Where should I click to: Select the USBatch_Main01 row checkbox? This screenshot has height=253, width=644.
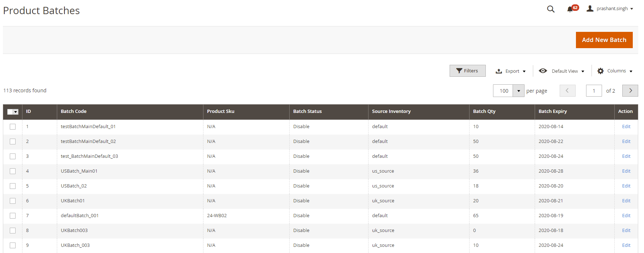pyautogui.click(x=13, y=171)
